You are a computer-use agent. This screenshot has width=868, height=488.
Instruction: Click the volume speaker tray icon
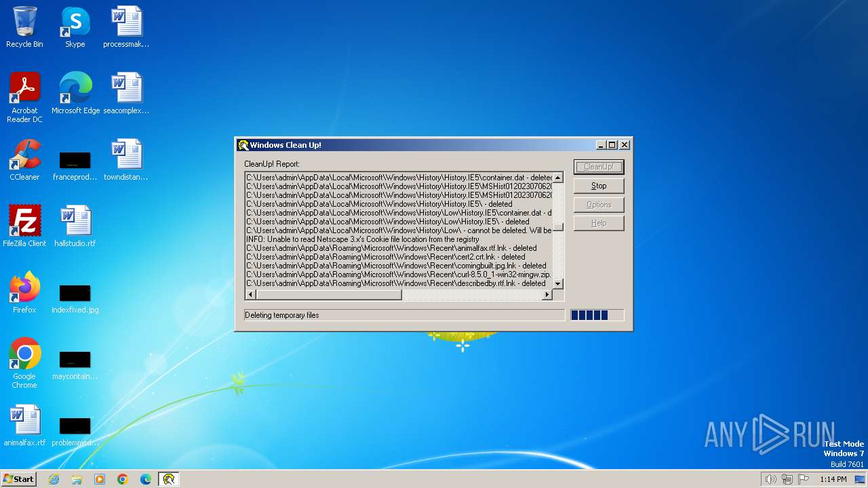pos(771,479)
